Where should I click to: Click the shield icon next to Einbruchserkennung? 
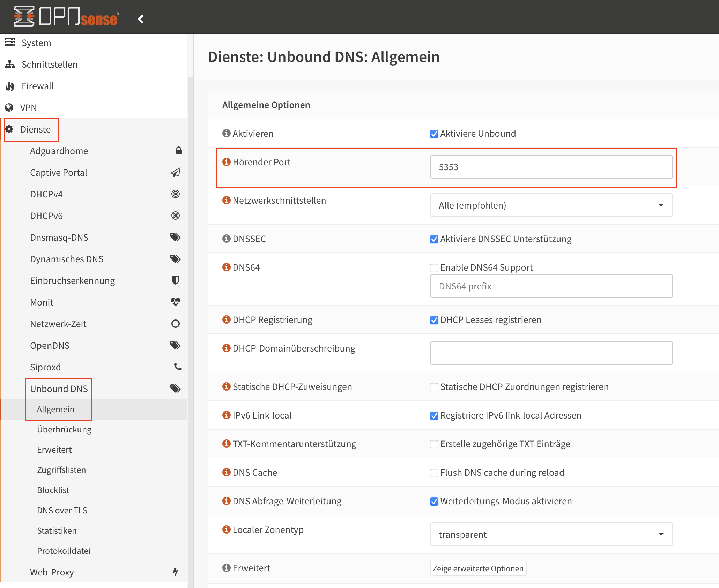tap(176, 280)
